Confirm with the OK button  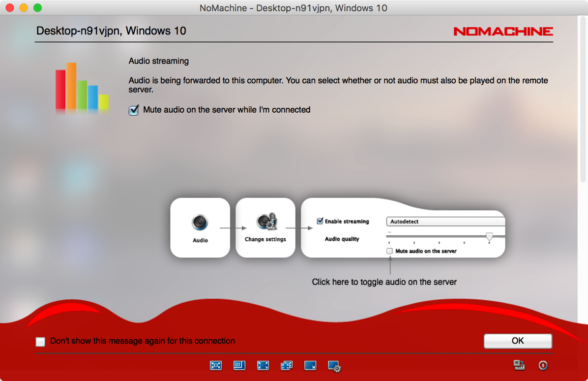click(x=518, y=341)
